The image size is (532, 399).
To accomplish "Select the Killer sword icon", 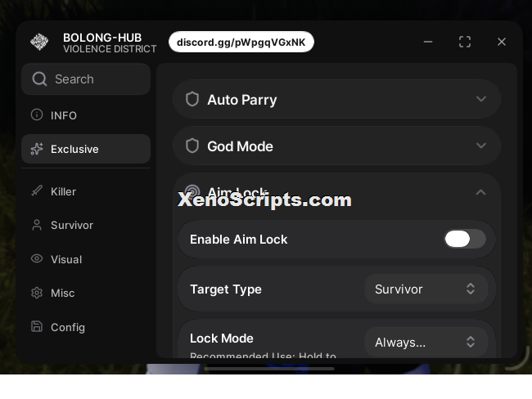I will pyautogui.click(x=37, y=191).
